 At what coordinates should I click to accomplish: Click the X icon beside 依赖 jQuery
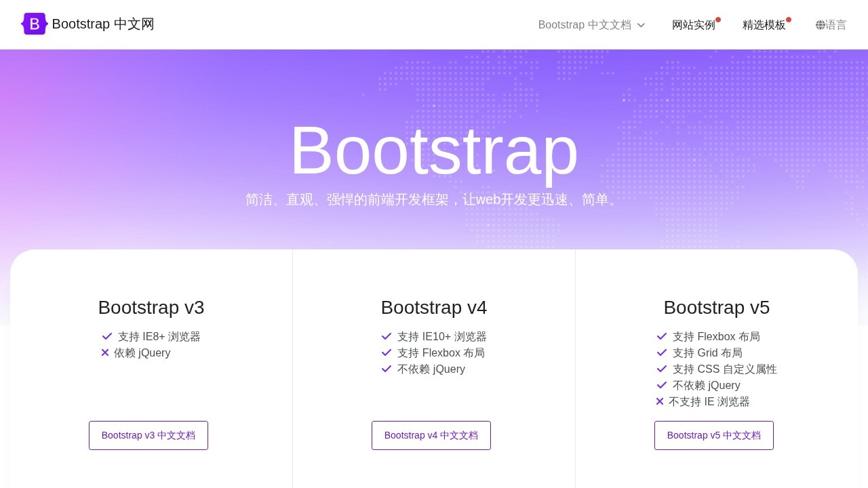click(x=105, y=352)
